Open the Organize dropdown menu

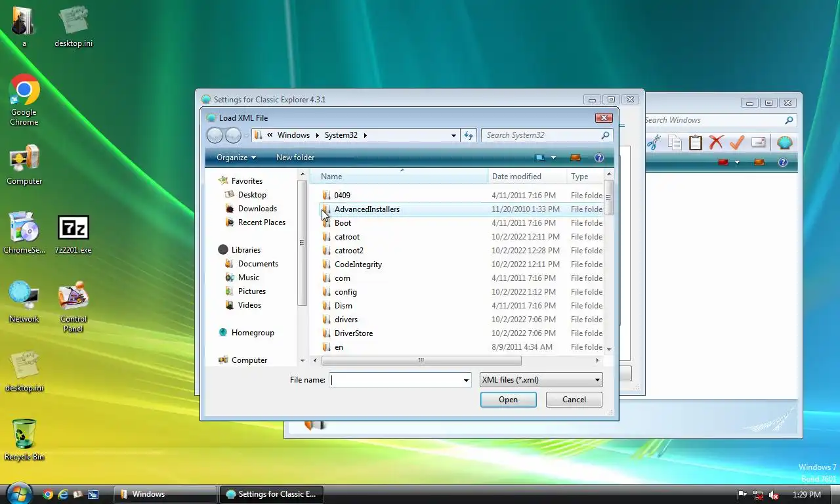[236, 157]
